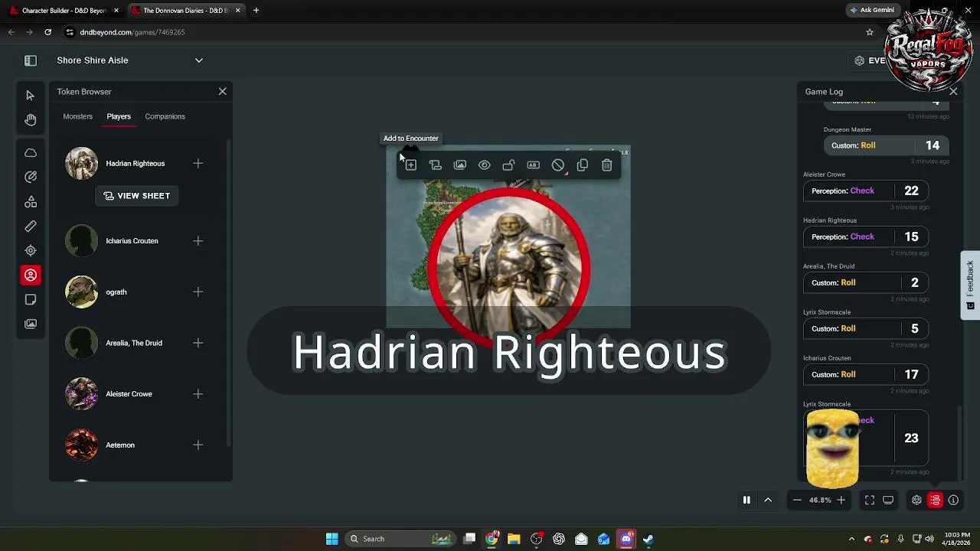Add Arealia, The Druid token with plus

point(198,343)
